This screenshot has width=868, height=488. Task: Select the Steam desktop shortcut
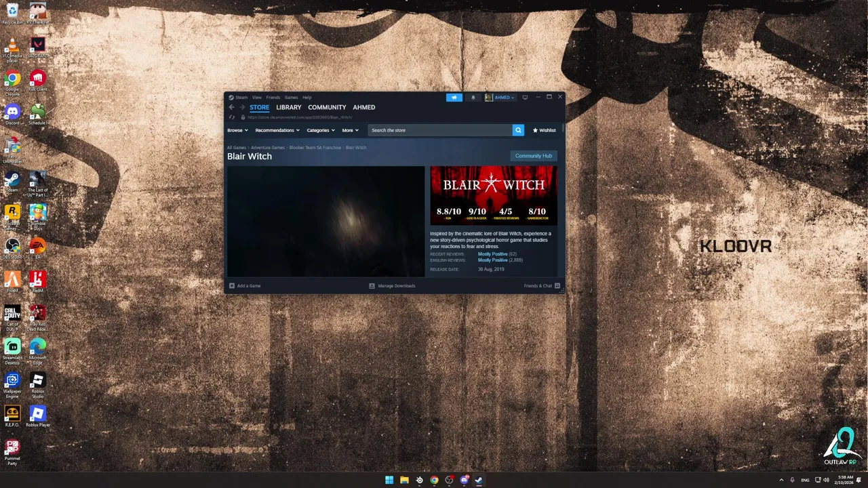coord(12,181)
